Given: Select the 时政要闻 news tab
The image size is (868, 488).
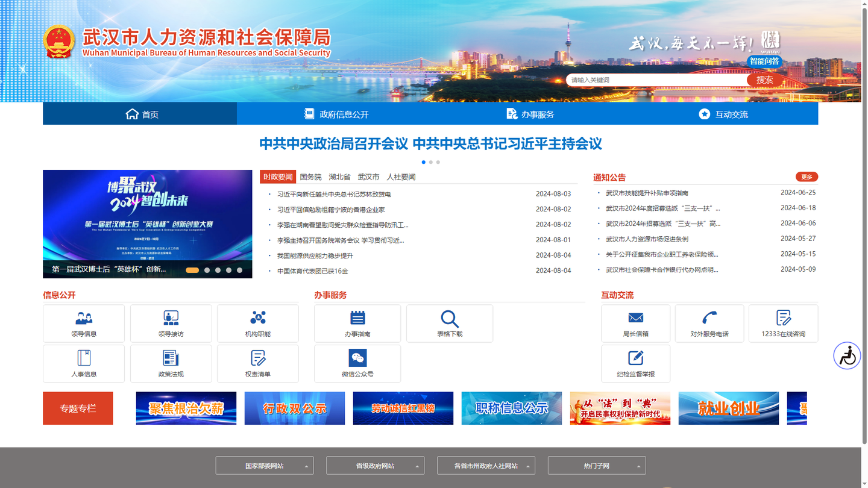Looking at the screenshot, I should (x=278, y=177).
